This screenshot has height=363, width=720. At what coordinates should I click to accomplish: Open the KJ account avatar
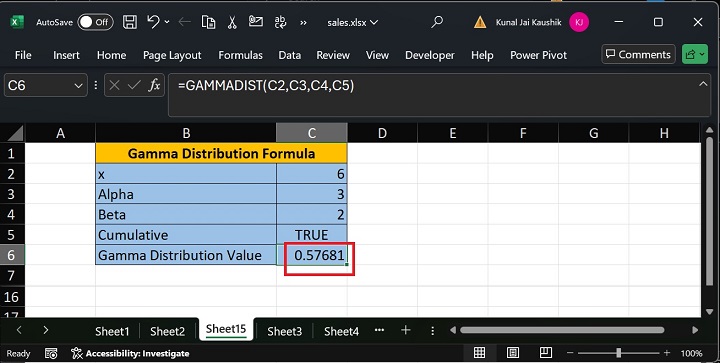click(579, 22)
